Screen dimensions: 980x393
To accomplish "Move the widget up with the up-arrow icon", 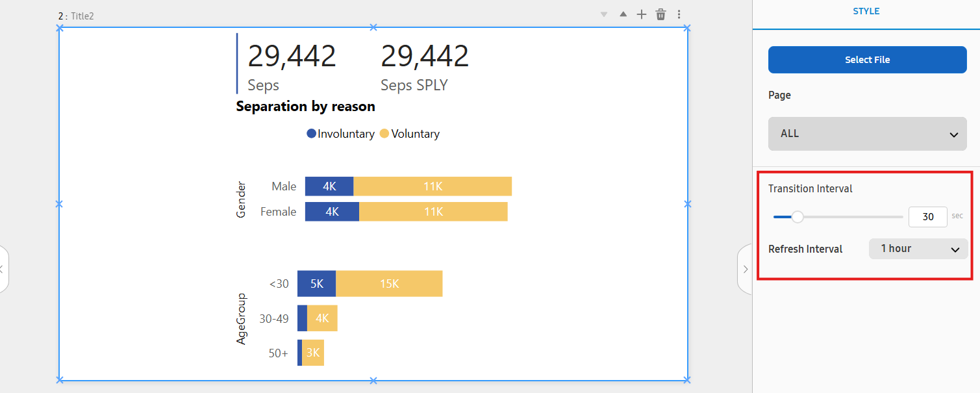I will [623, 14].
